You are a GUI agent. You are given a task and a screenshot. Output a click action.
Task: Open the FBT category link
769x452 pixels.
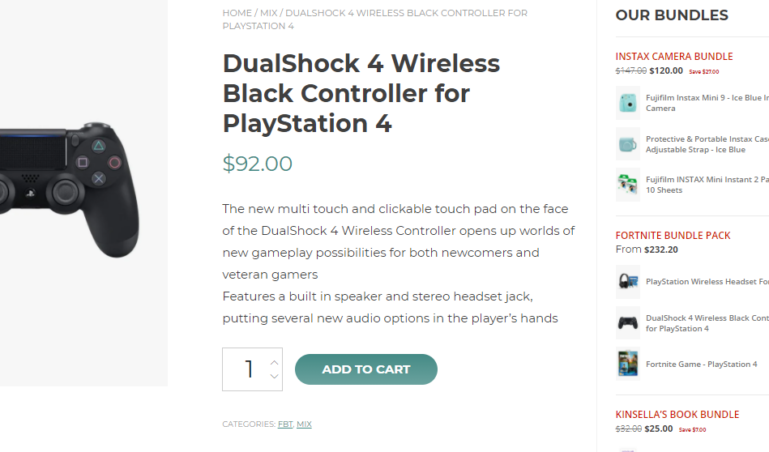click(285, 424)
